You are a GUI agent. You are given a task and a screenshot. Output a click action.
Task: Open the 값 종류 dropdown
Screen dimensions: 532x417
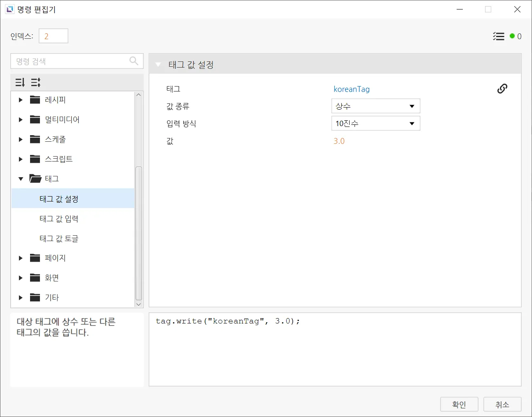376,106
